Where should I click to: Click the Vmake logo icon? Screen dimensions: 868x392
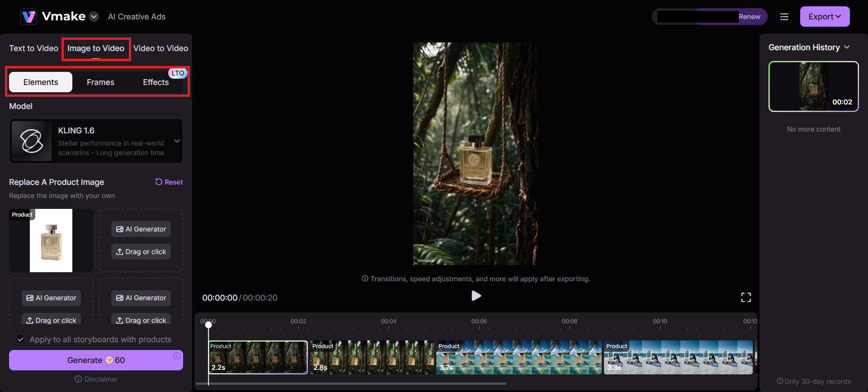28,17
